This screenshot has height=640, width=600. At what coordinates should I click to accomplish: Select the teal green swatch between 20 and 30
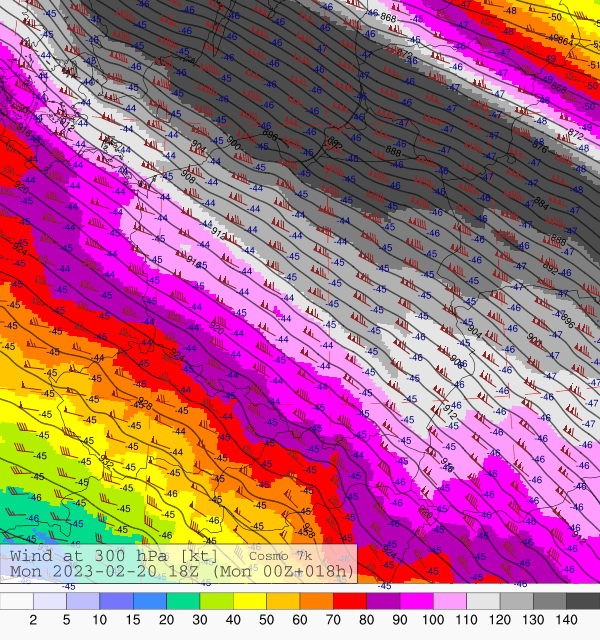click(x=183, y=601)
